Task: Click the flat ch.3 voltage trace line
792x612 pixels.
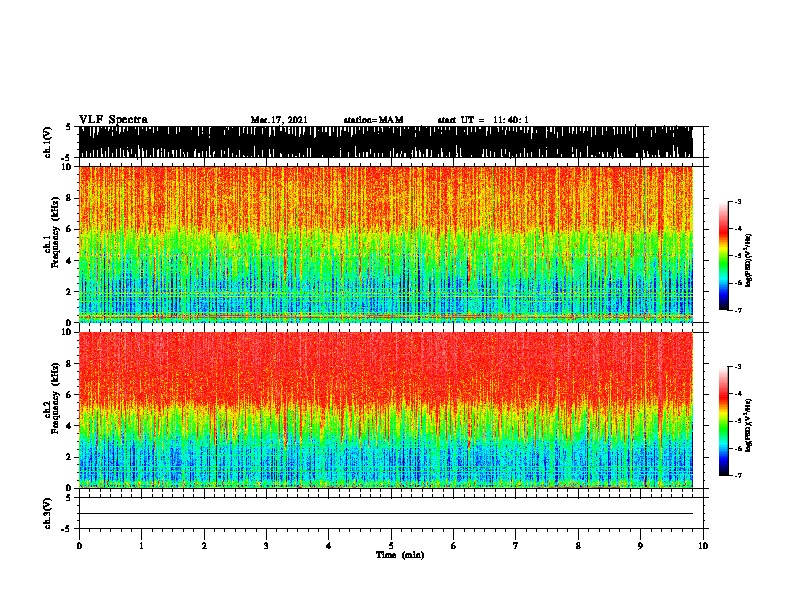Action: click(386, 514)
